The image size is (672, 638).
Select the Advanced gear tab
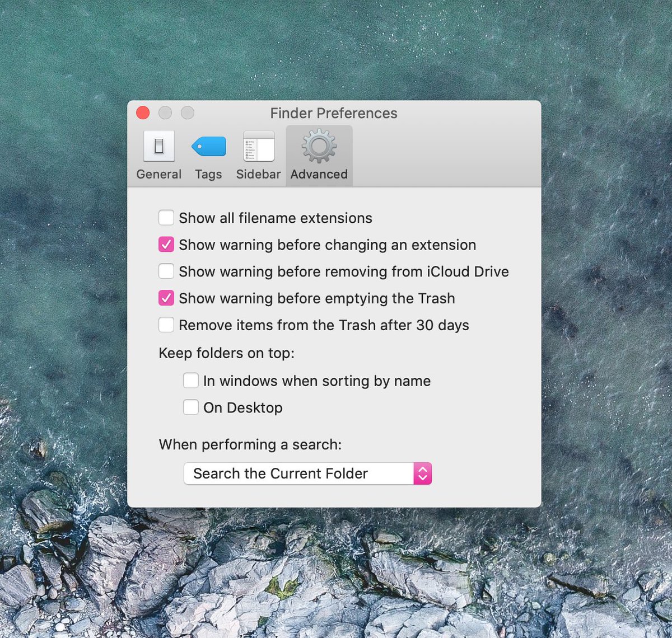319,156
